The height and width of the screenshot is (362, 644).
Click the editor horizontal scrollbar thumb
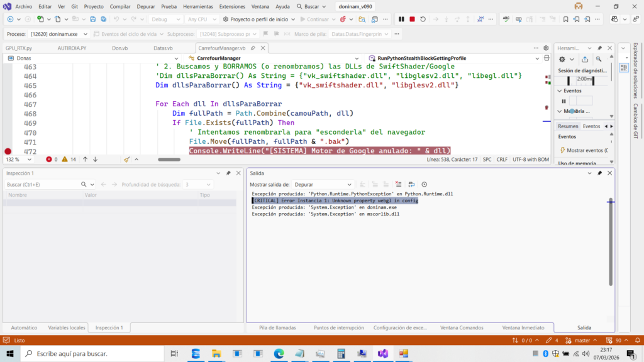[169, 160]
